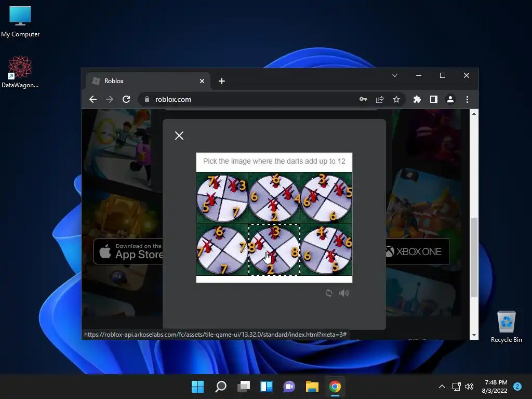Screen dimensions: 532x399
Task: Restart the dart challenge using the refresh icon
Action: coord(329,293)
